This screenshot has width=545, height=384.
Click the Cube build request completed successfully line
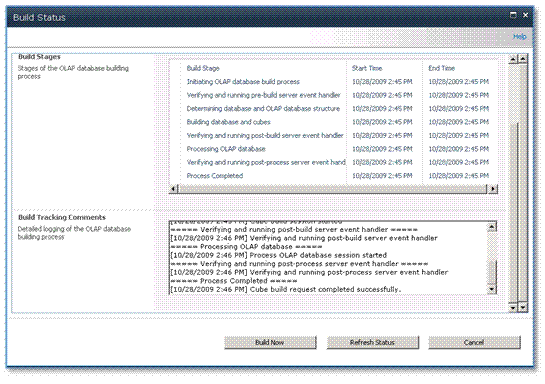coord(286,289)
